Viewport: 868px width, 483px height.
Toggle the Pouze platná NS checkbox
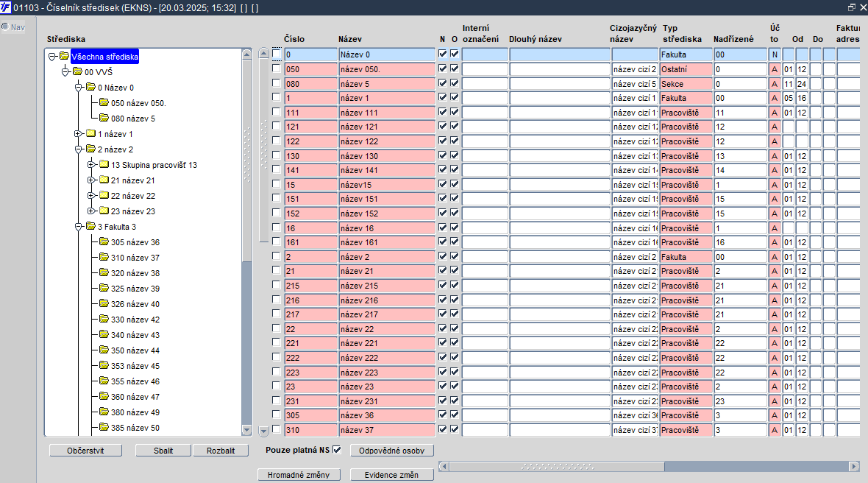click(x=337, y=450)
